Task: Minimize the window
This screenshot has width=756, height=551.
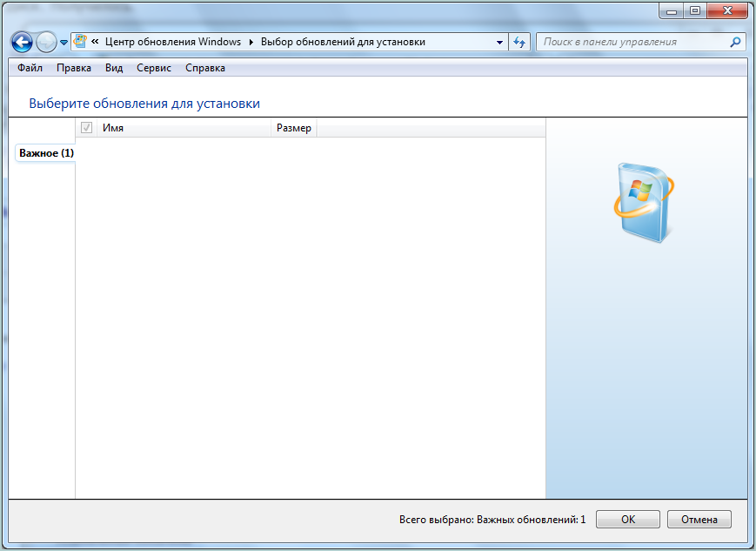Action: (671, 10)
